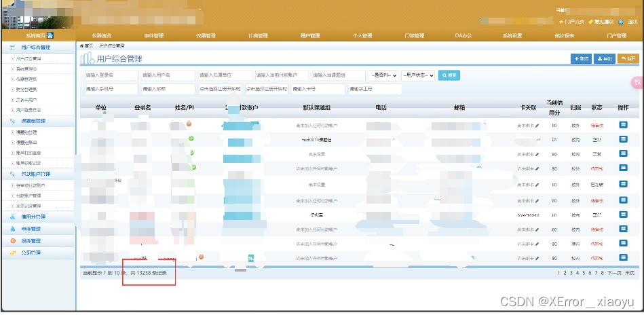The image size is (644, 315).
Task: Click the 新增 add button
Action: tap(581, 59)
